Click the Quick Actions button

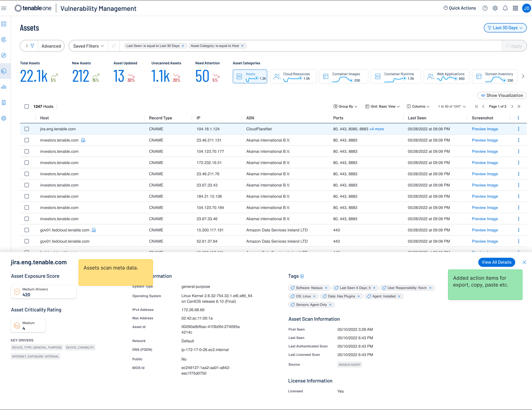point(460,8)
